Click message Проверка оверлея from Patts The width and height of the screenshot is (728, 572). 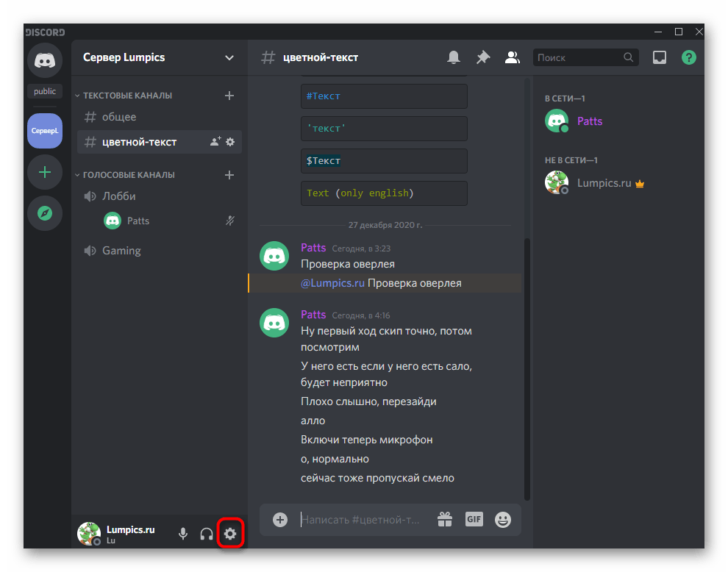tap(348, 264)
